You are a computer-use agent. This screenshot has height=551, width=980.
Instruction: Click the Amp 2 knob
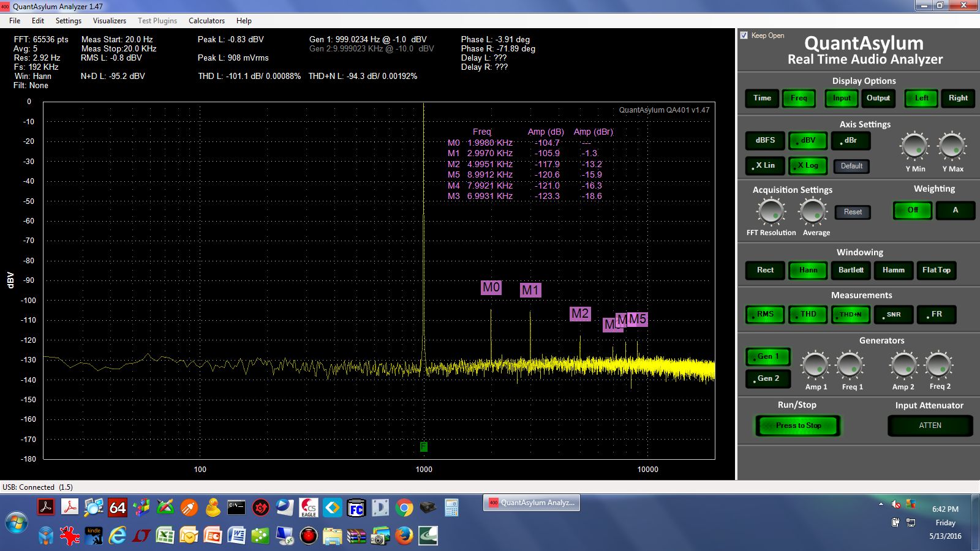click(903, 365)
